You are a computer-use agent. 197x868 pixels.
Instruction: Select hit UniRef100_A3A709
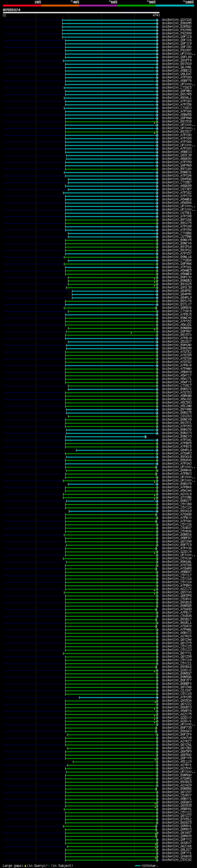click(x=176, y=738)
